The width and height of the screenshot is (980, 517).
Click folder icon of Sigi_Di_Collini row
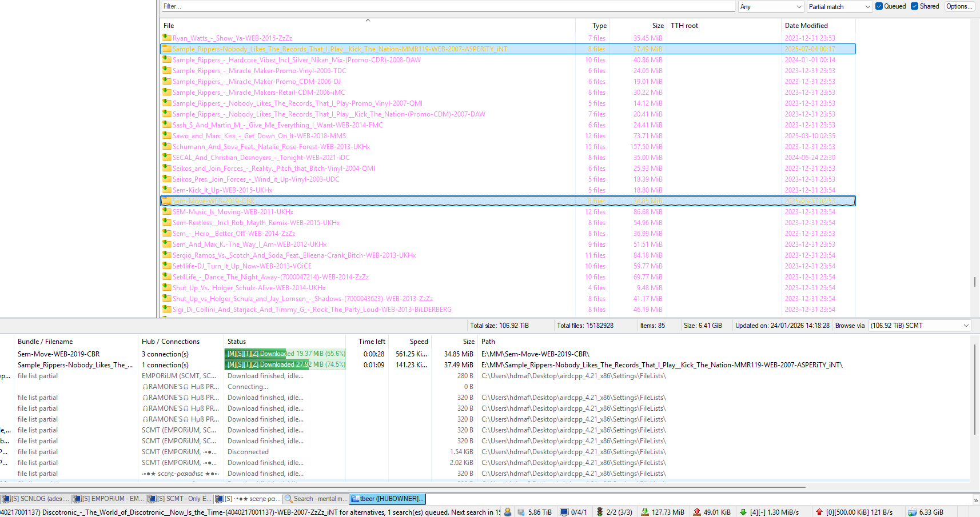point(166,309)
